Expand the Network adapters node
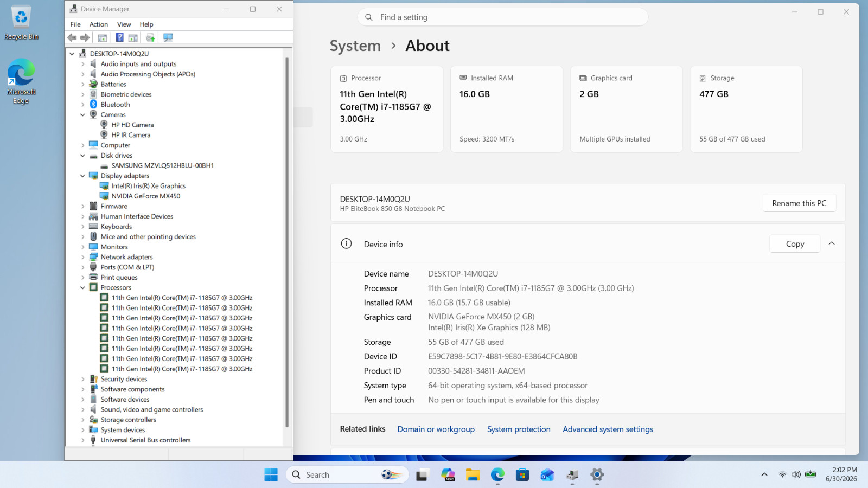The image size is (868, 488). [x=82, y=257]
